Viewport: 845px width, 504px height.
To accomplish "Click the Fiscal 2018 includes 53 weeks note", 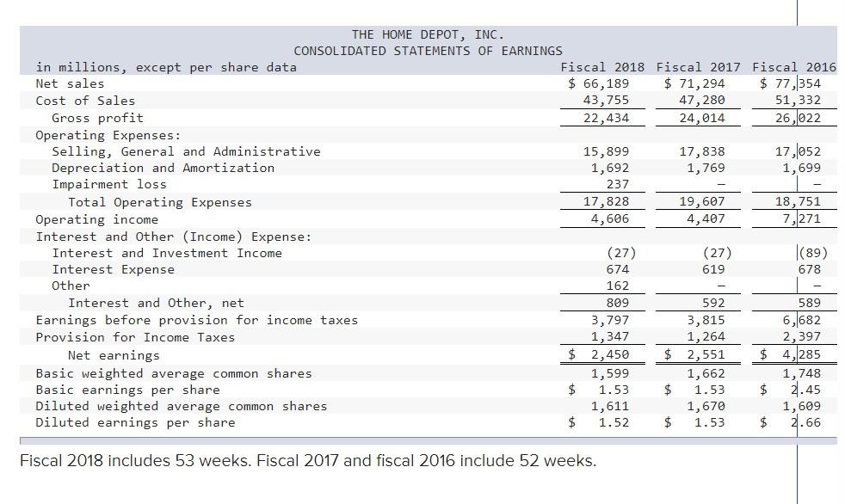I will point(308,461).
